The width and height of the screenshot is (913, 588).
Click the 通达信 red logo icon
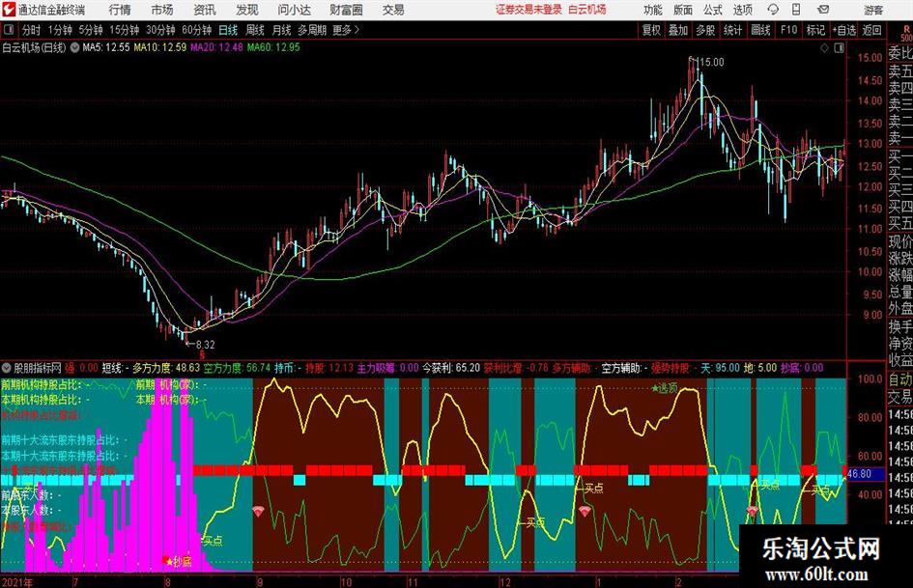[x=8, y=10]
